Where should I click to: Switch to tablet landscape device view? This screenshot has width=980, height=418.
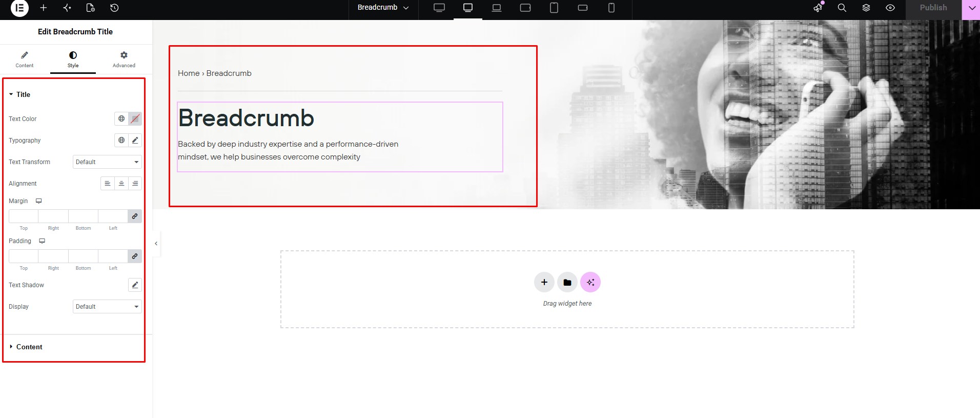point(525,8)
